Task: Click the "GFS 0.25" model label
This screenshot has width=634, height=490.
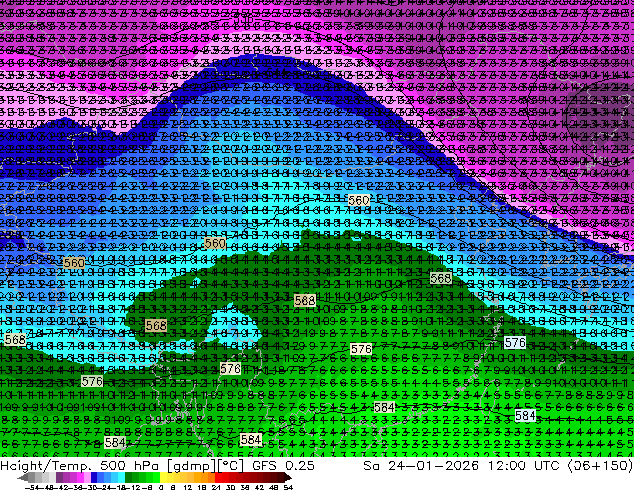Action: pos(283,466)
